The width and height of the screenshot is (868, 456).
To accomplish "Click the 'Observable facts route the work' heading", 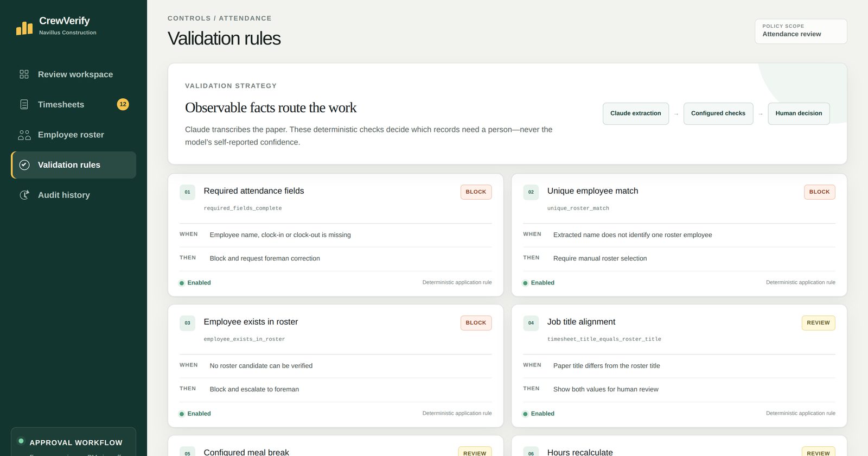I will (x=271, y=107).
